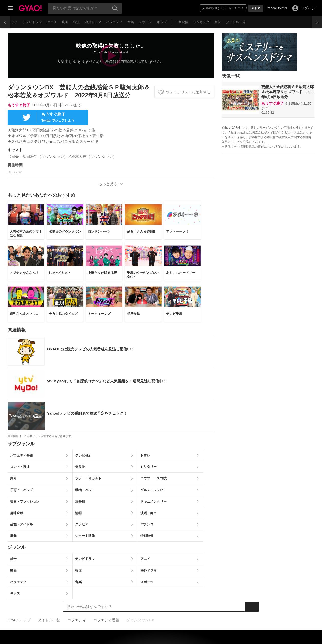Click the Twitter bird share icon

coord(27,117)
